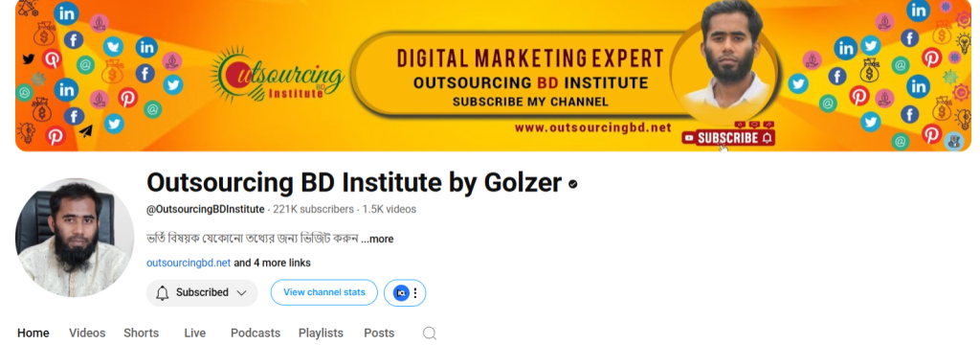This screenshot has height=345, width=980.
Task: Click the verified checkmark badge beside channel name
Action: pyautogui.click(x=572, y=184)
